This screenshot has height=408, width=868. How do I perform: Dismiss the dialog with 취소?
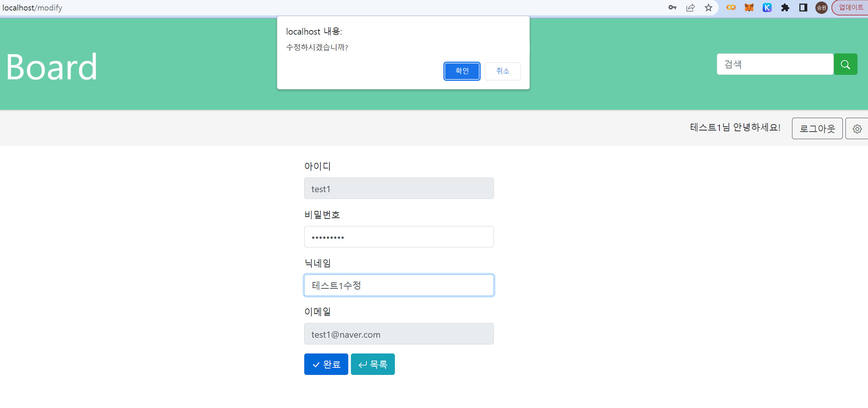click(x=502, y=71)
